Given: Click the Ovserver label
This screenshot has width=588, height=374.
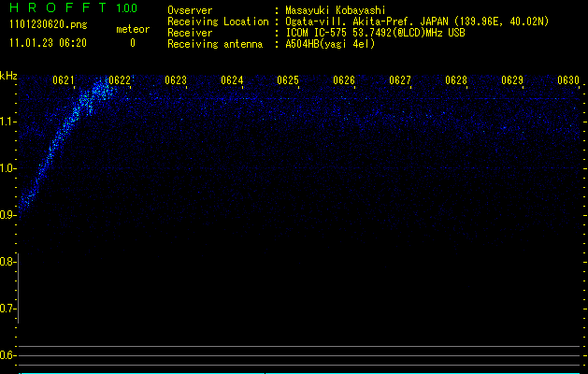Looking at the screenshot, I should coord(190,10).
